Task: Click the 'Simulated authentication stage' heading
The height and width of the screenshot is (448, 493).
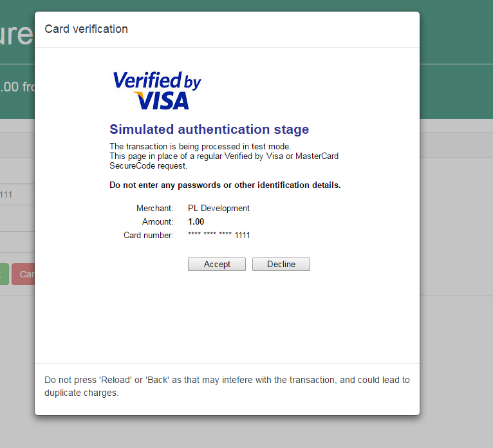Action: (209, 129)
